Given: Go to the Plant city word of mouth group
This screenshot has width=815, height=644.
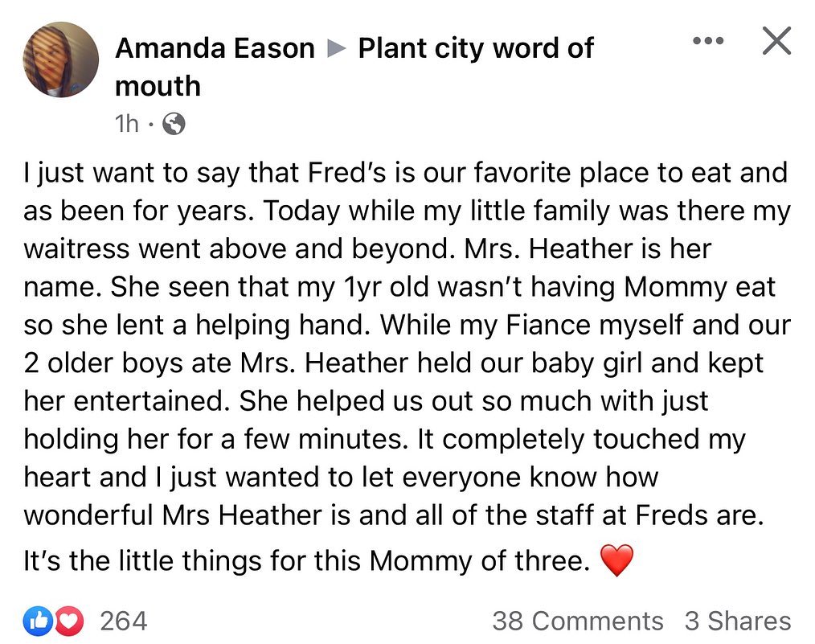Looking at the screenshot, I should (x=475, y=49).
